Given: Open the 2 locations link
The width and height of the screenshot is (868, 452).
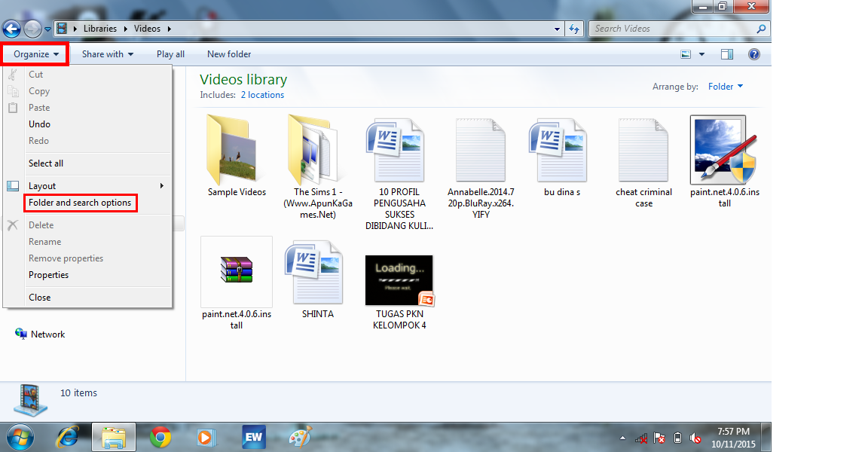Looking at the screenshot, I should pyautogui.click(x=262, y=95).
